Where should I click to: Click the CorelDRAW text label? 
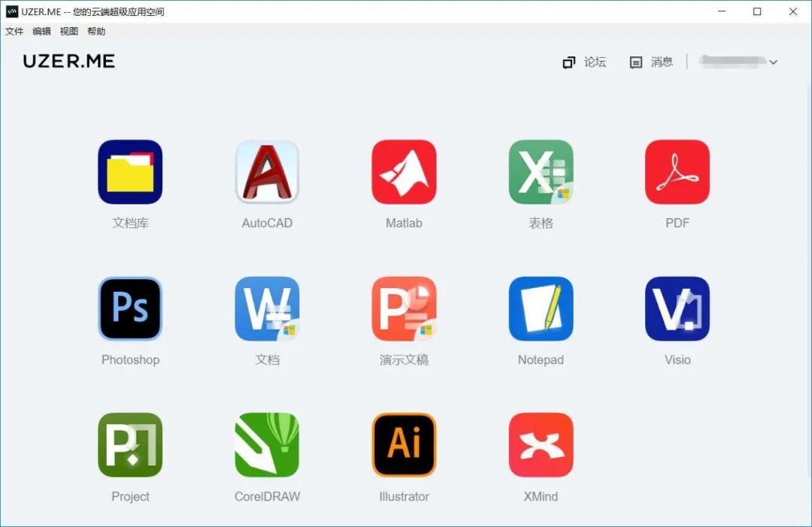(x=267, y=496)
